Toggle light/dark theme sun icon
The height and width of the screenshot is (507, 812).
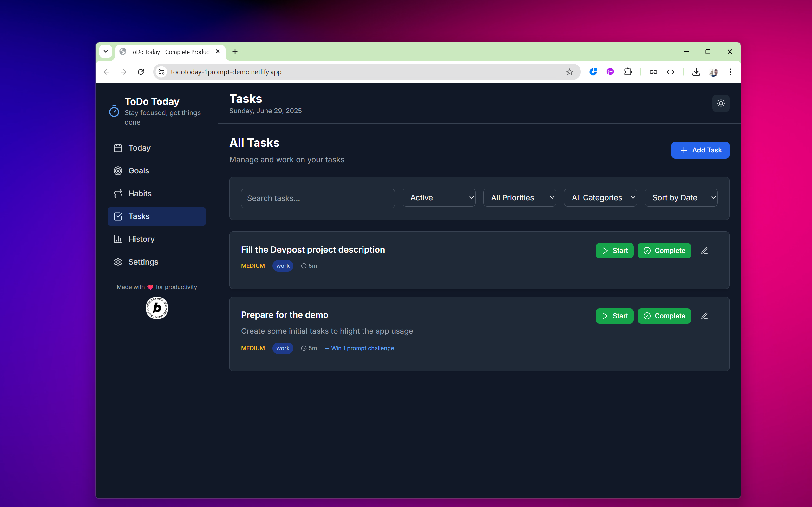[720, 103]
